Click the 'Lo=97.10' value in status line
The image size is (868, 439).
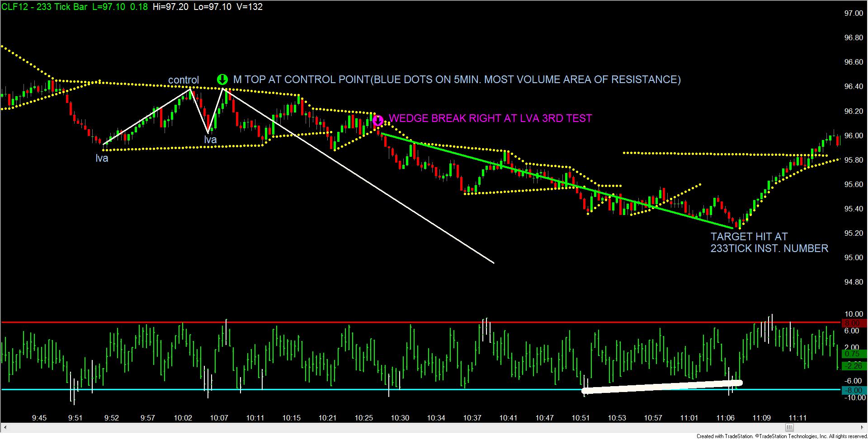pyautogui.click(x=212, y=7)
